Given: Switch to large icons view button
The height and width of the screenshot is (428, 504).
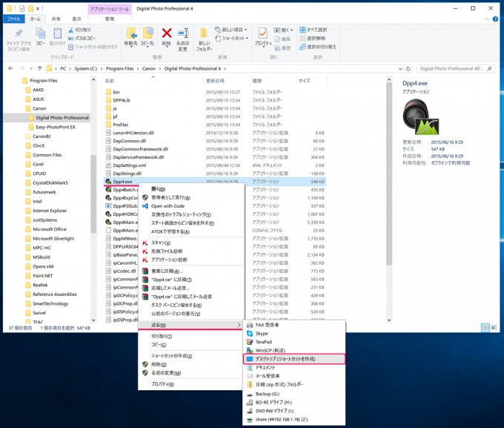Looking at the screenshot, I should tap(494, 328).
